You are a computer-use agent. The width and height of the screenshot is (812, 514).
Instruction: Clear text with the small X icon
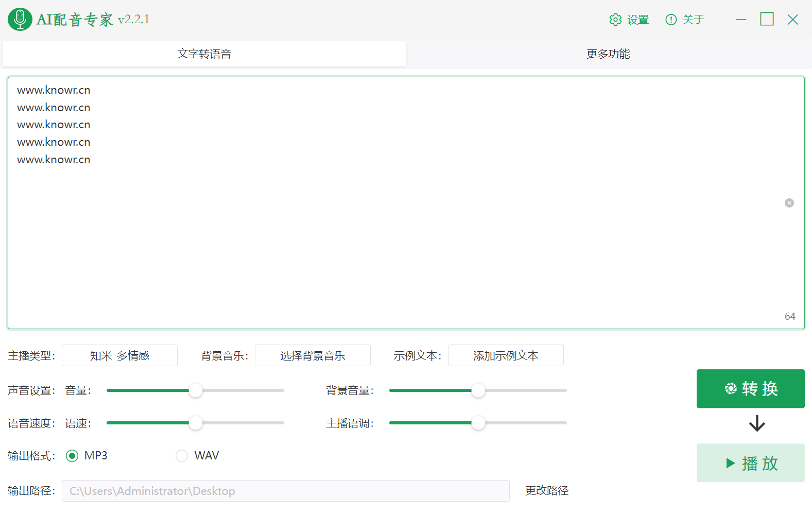tap(789, 203)
